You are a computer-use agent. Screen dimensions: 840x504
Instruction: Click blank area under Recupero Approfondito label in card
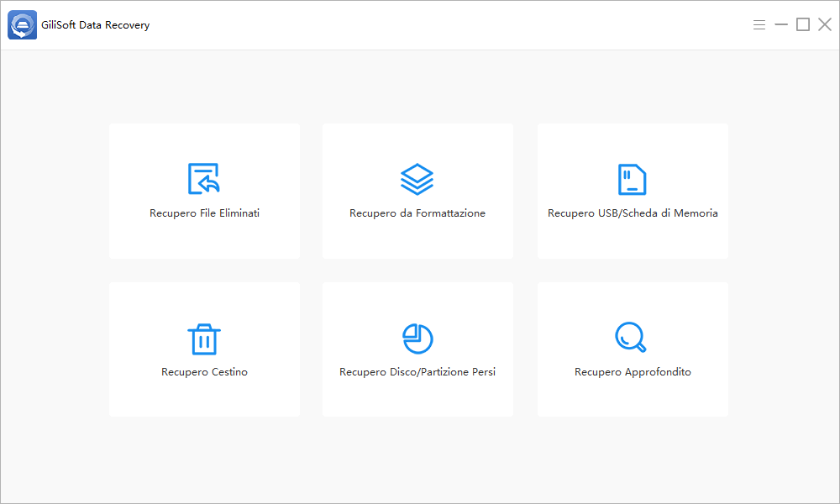(x=633, y=397)
